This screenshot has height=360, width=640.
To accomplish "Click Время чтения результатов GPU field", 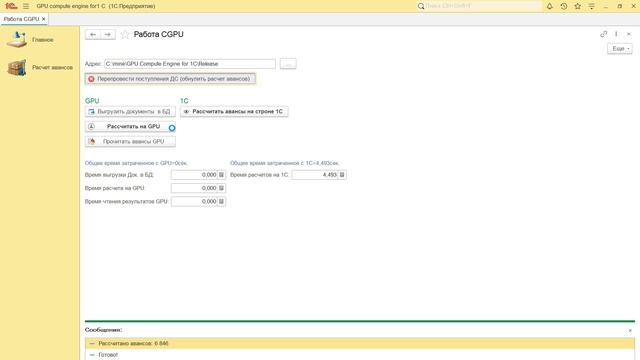I will pyautogui.click(x=194, y=202).
